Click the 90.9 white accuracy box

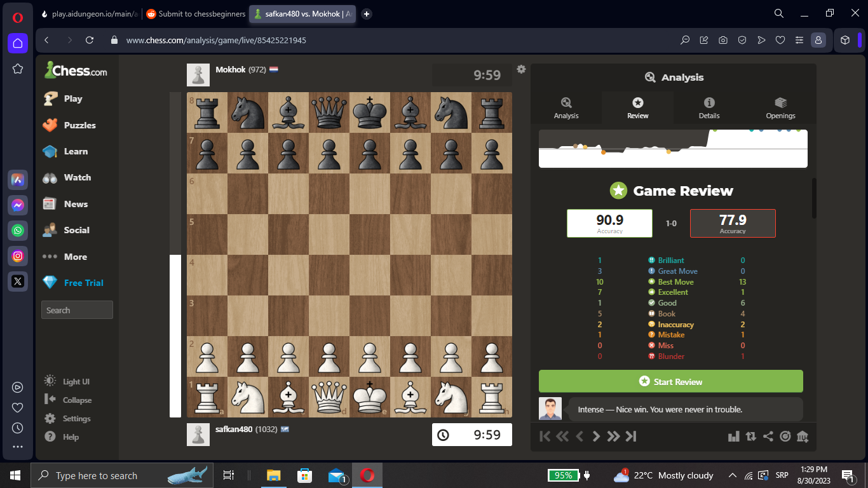click(609, 223)
